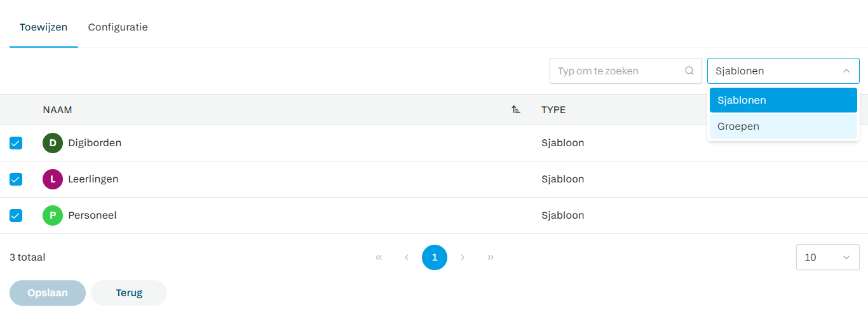Jump to the last page with double-right arrows
The height and width of the screenshot is (314, 868).
pos(491,257)
